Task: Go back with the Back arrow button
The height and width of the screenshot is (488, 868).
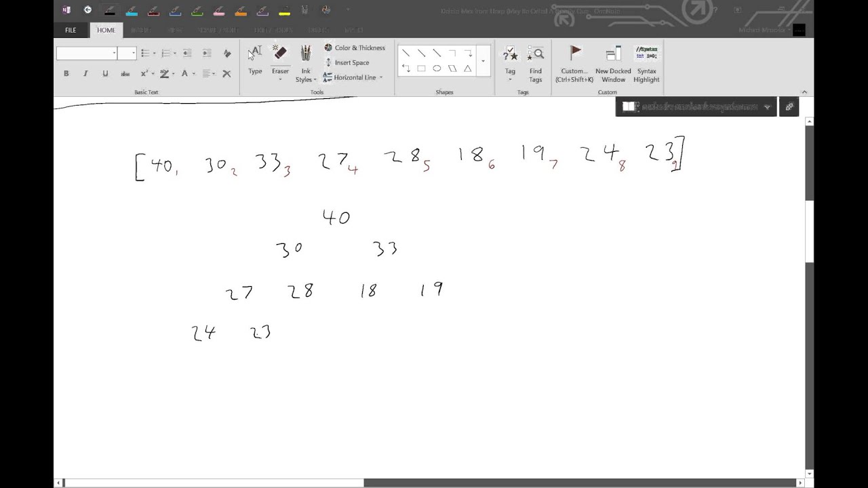Action: pos(87,10)
